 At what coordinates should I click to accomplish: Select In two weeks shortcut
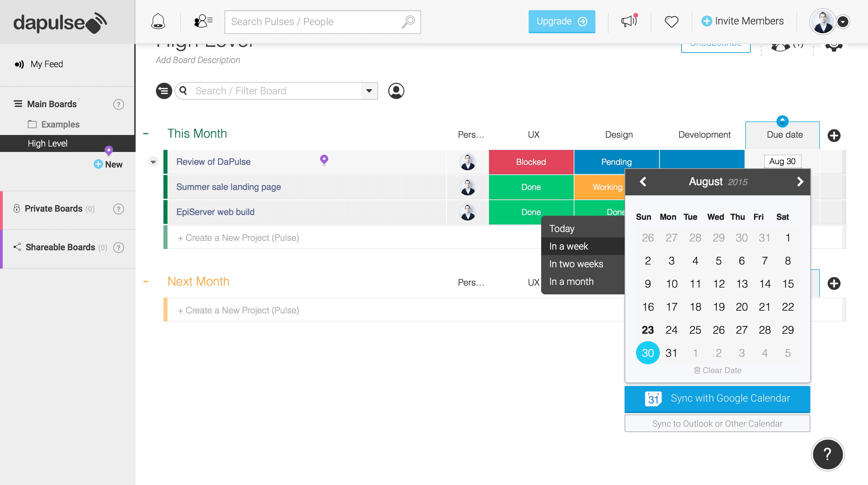point(583,264)
